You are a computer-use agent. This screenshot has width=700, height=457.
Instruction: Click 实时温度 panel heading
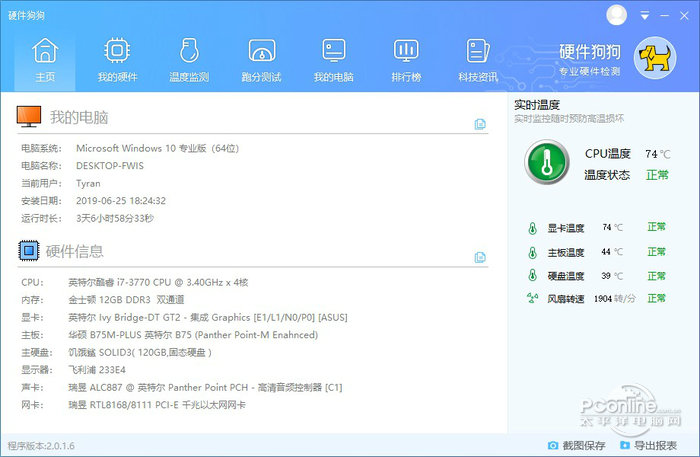click(x=537, y=105)
